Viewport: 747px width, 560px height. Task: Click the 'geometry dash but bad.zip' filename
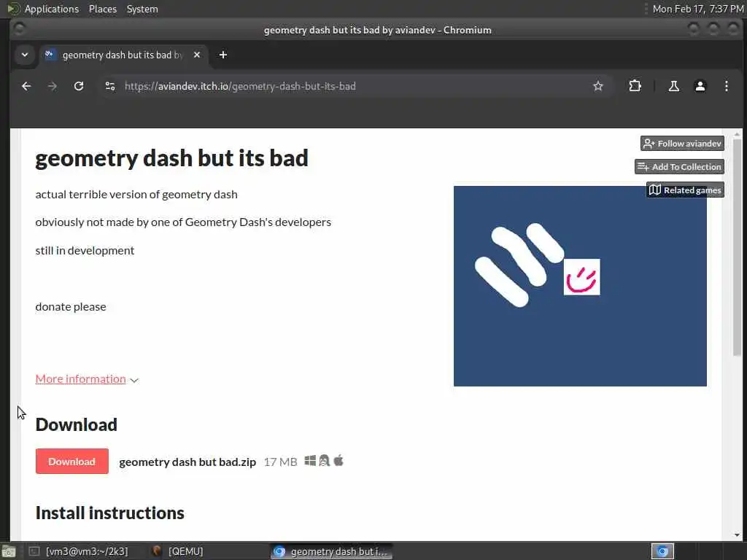coord(187,462)
